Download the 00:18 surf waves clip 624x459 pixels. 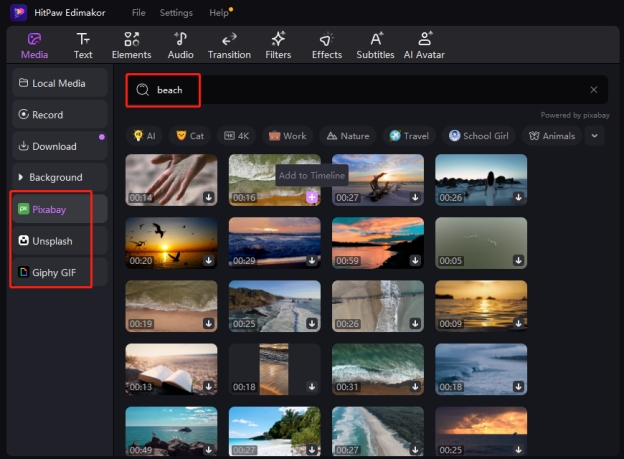519,387
